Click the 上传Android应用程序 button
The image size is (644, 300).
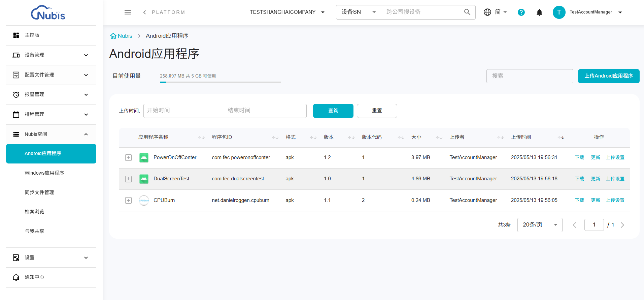pos(609,76)
